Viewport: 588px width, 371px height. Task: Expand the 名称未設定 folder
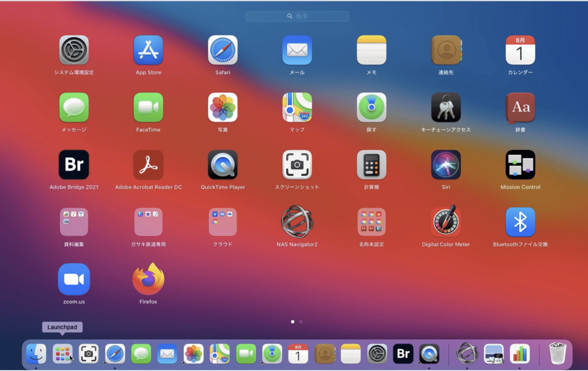tap(371, 222)
